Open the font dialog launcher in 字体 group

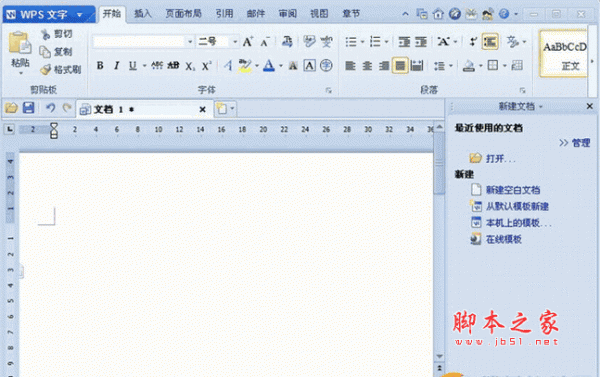328,90
